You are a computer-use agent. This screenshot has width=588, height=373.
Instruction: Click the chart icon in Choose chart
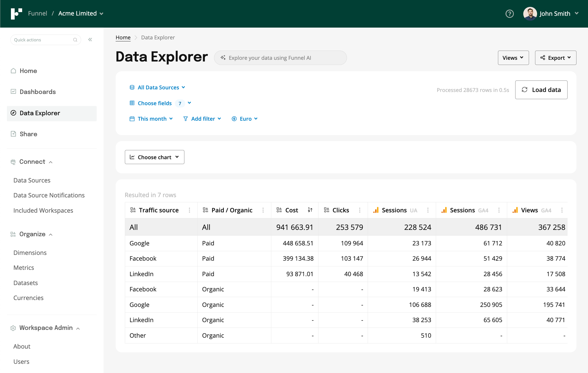(132, 157)
